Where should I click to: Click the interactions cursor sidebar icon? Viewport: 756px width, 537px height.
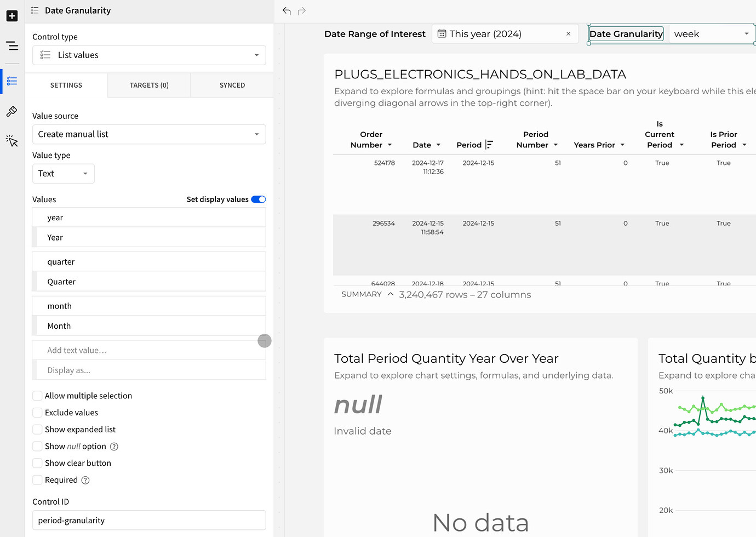[12, 141]
